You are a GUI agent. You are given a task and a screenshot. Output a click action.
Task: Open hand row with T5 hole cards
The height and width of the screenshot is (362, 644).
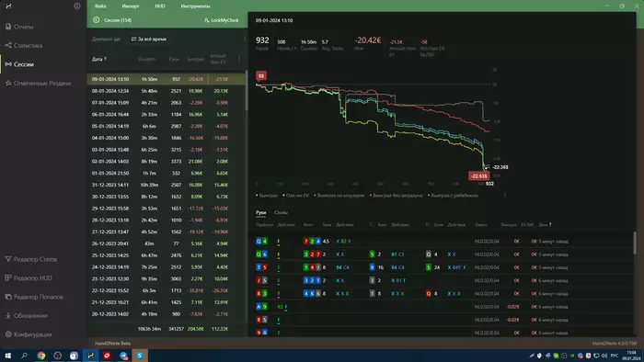click(442, 267)
